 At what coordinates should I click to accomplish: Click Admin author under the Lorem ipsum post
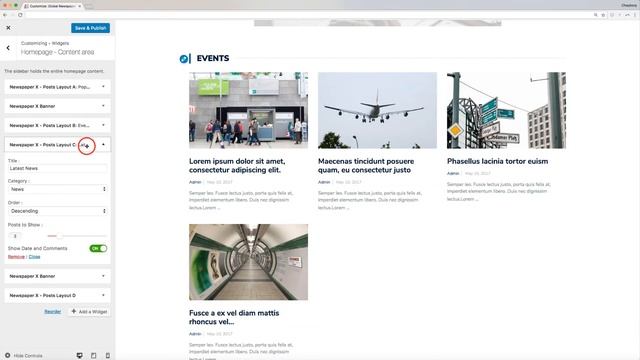point(195,182)
